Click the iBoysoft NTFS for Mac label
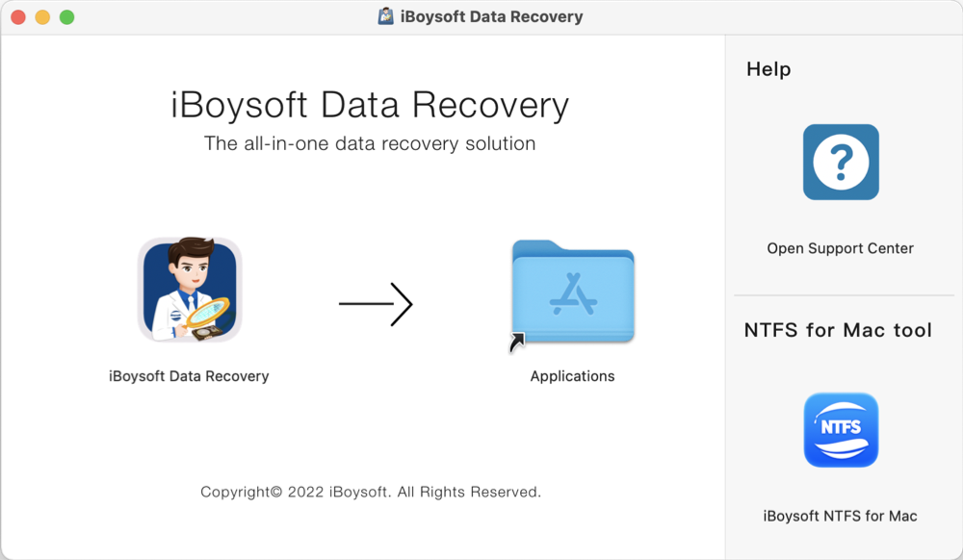The width and height of the screenshot is (963, 560). pyautogui.click(x=840, y=516)
